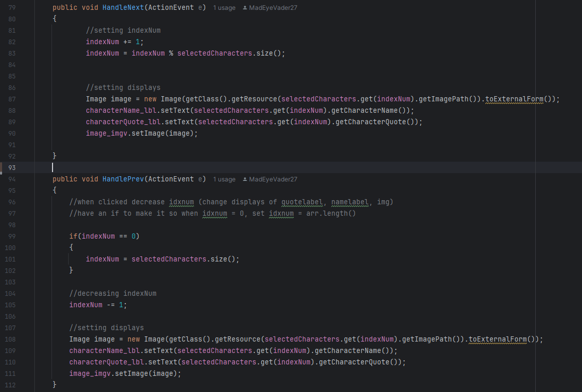The image size is (582, 392).
Task: Click the HandlePrev method name
Action: [123, 179]
